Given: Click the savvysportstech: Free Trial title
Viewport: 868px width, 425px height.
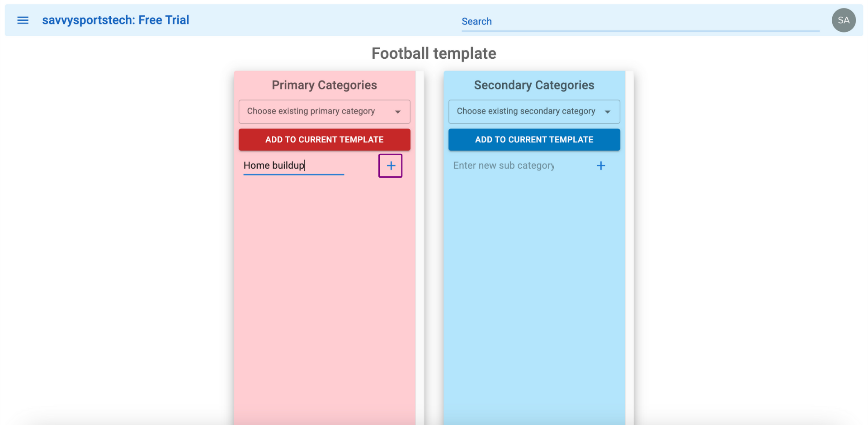Looking at the screenshot, I should [x=116, y=20].
